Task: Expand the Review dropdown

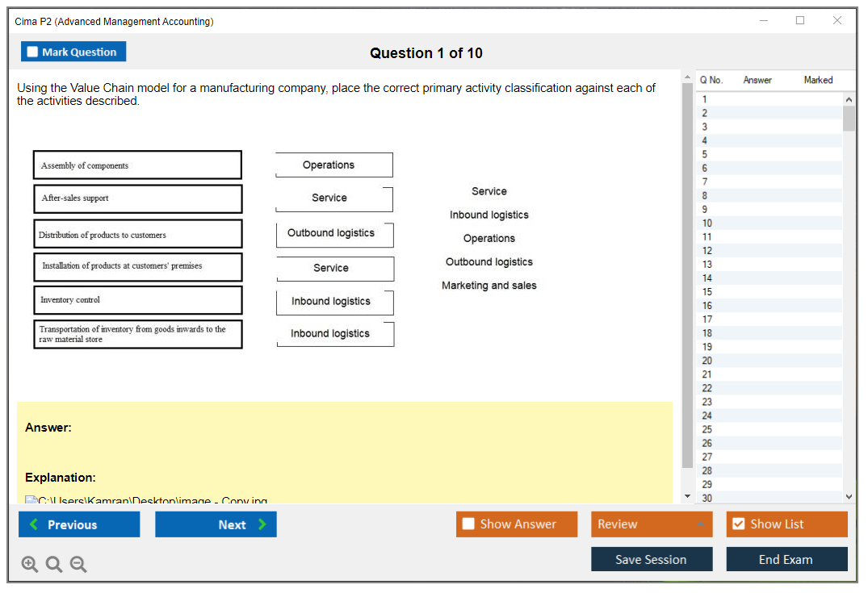Action: coord(699,524)
